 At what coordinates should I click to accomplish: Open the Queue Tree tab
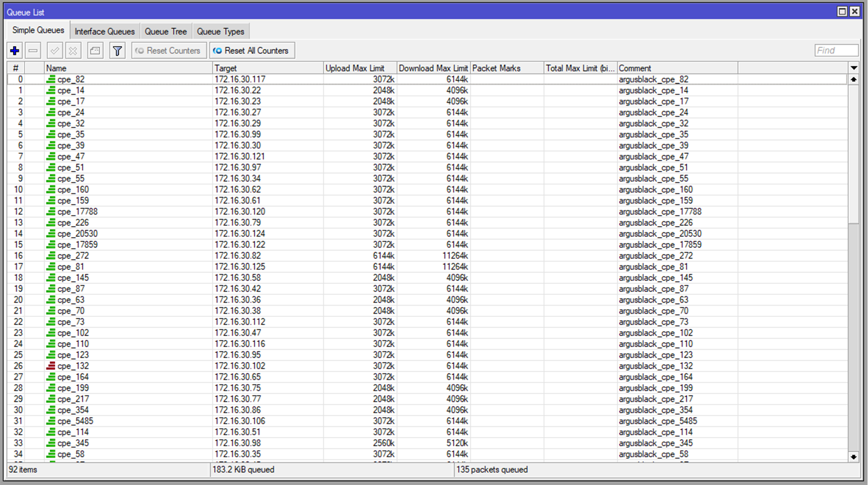point(166,32)
